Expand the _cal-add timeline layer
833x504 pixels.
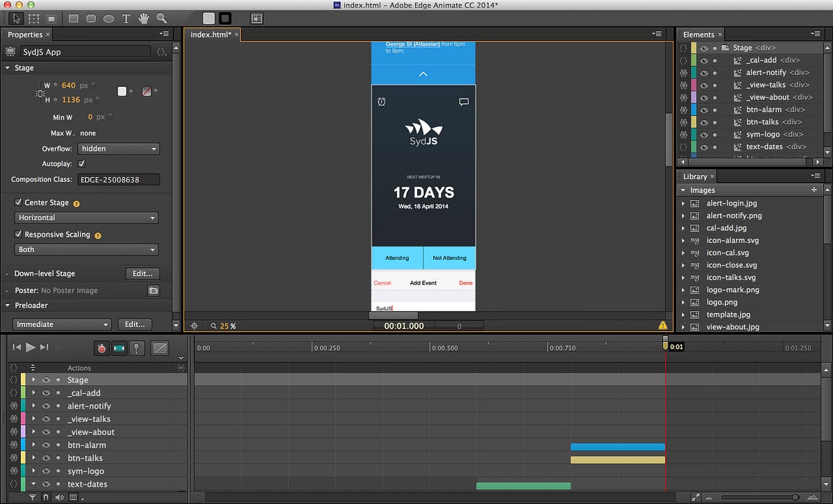[x=33, y=393]
